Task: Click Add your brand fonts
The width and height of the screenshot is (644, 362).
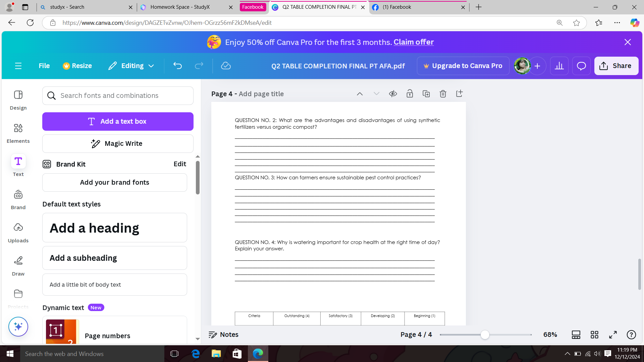Action: pos(114,182)
